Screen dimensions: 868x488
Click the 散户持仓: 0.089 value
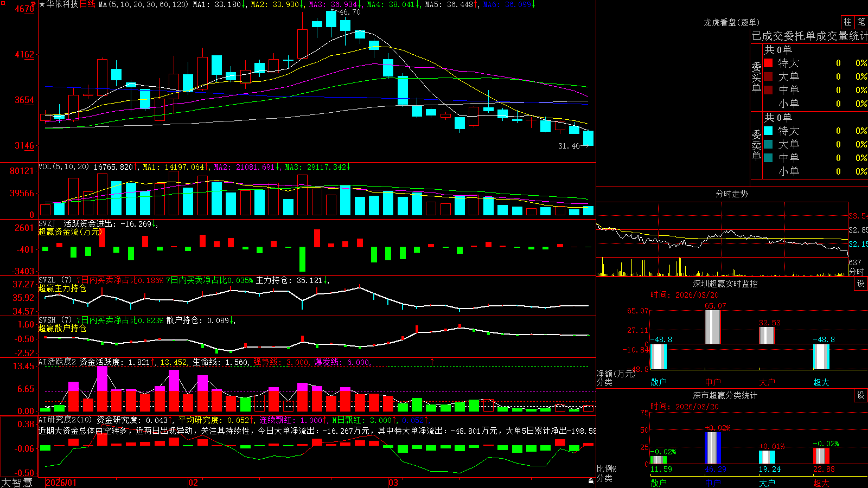pyautogui.click(x=197, y=320)
